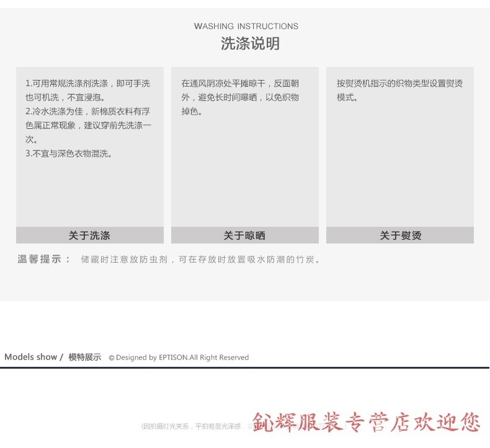Select the 关于洗涤 label bar
This screenshot has width=490, height=448.
tap(89, 235)
